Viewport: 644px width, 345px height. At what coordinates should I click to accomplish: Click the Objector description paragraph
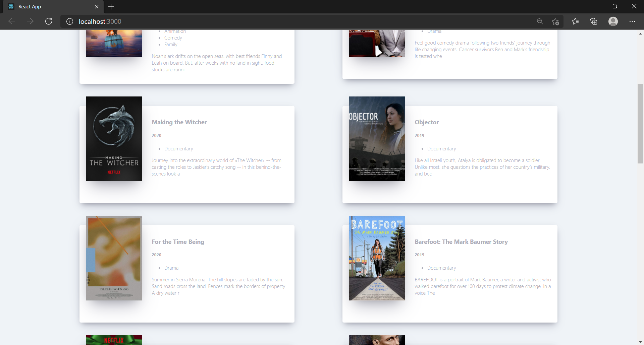(482, 167)
